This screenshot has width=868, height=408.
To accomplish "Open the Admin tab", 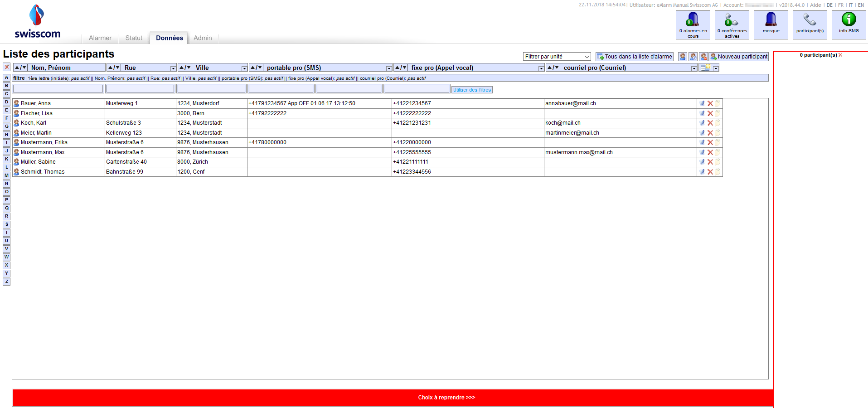I will coord(203,38).
